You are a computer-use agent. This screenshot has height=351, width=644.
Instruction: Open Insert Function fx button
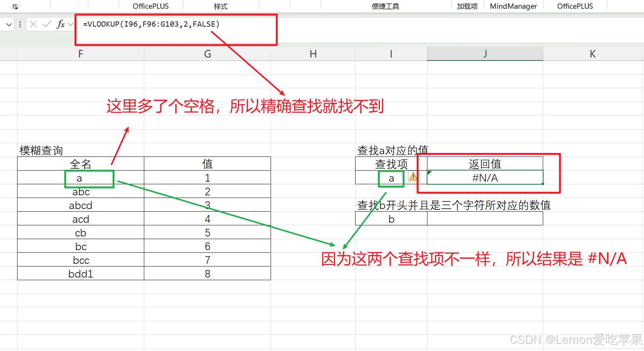coord(61,24)
